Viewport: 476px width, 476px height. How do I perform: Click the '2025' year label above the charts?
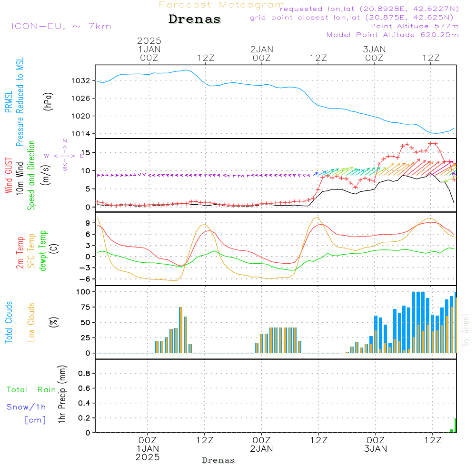point(149,40)
